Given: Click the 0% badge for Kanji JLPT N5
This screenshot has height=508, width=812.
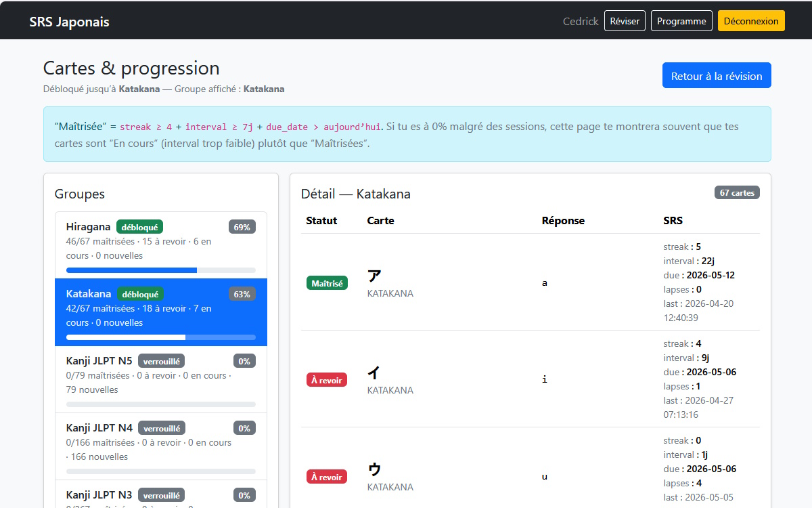Looking at the screenshot, I should (x=244, y=361).
